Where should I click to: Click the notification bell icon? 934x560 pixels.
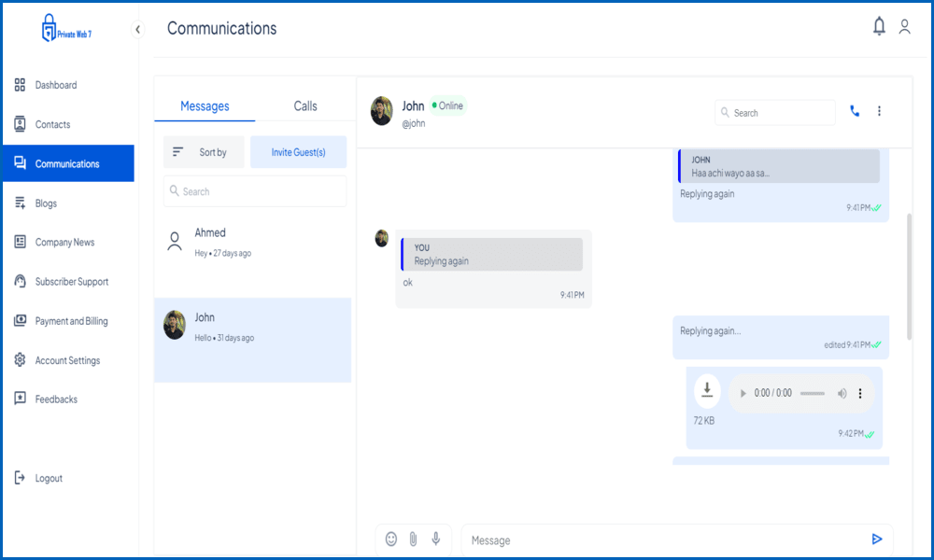(x=879, y=27)
